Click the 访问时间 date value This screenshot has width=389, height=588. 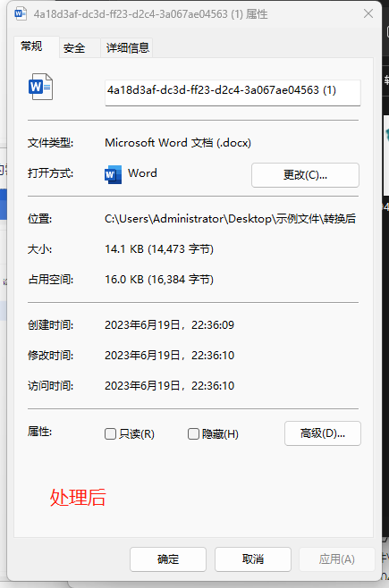click(x=170, y=385)
